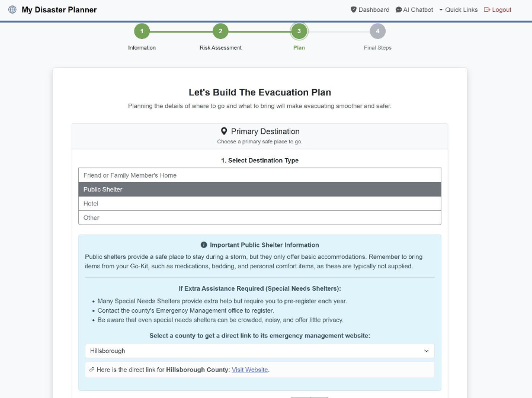Screen dimensions: 532x398
Task: Choose Hotel as destination type
Action: pos(259,203)
